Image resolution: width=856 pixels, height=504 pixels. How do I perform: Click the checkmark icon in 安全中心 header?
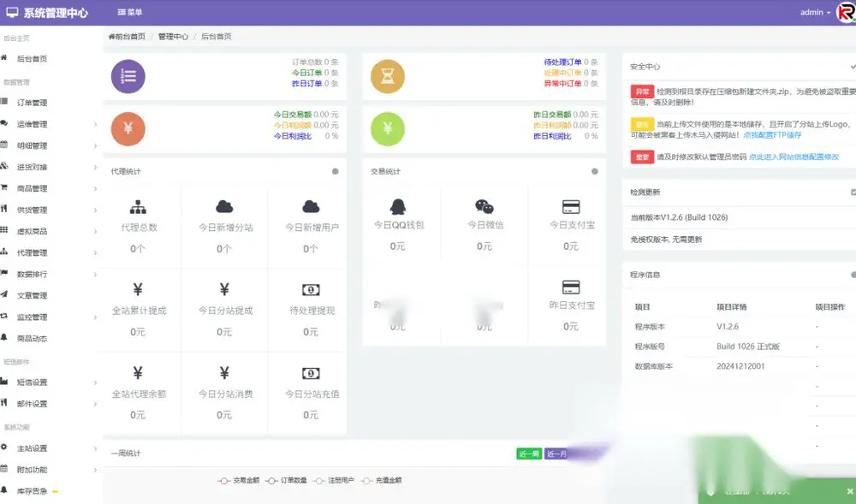coord(853,67)
